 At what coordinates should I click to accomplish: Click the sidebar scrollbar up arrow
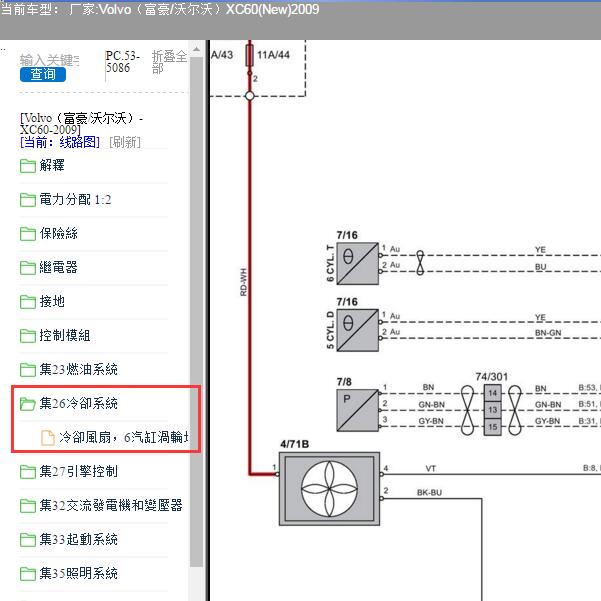[x=196, y=49]
